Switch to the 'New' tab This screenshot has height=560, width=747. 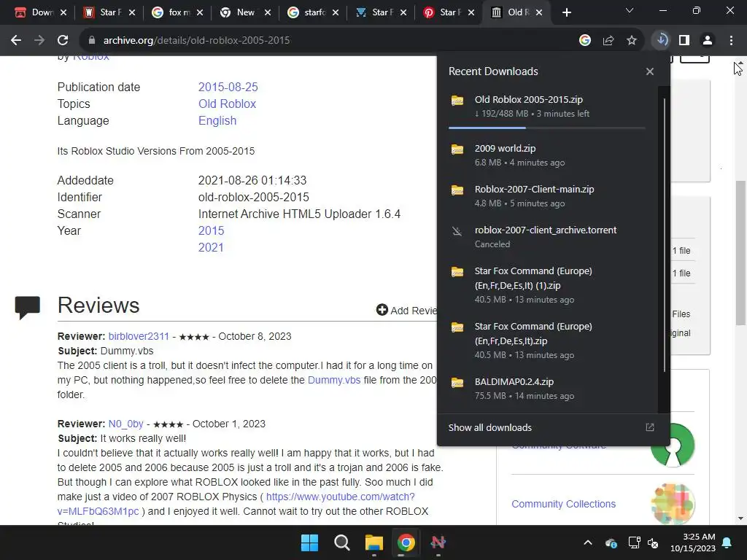(x=244, y=12)
